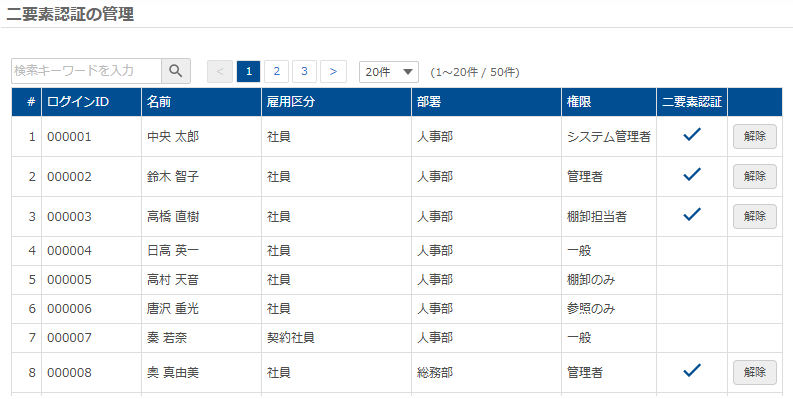Click 社員 in 唐沢 重光 row
The width and height of the screenshot is (793, 399).
[x=279, y=309]
